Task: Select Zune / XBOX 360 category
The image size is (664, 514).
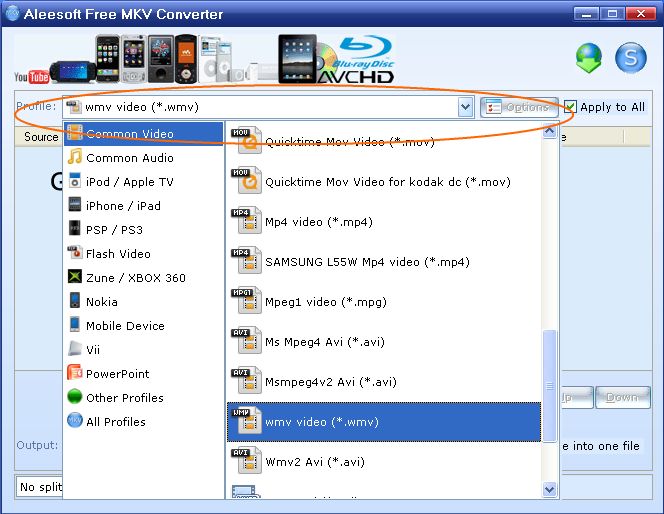Action: (x=144, y=278)
